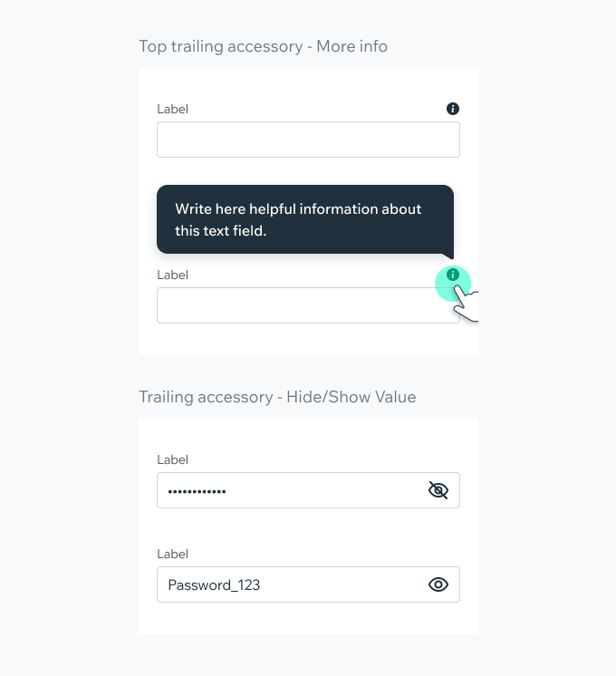Click the first empty text field

coord(308,140)
